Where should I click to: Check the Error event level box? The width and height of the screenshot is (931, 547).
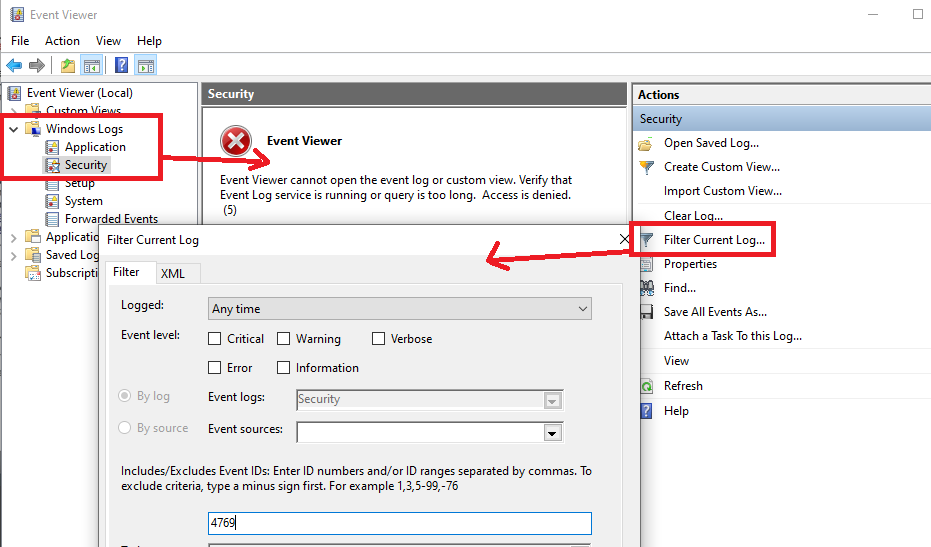tap(214, 368)
